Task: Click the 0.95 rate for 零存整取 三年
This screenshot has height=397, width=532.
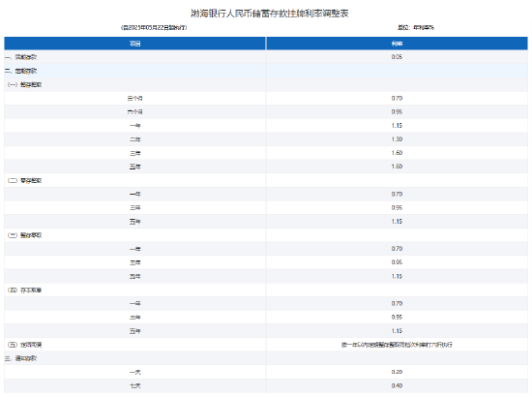Action: (397, 208)
